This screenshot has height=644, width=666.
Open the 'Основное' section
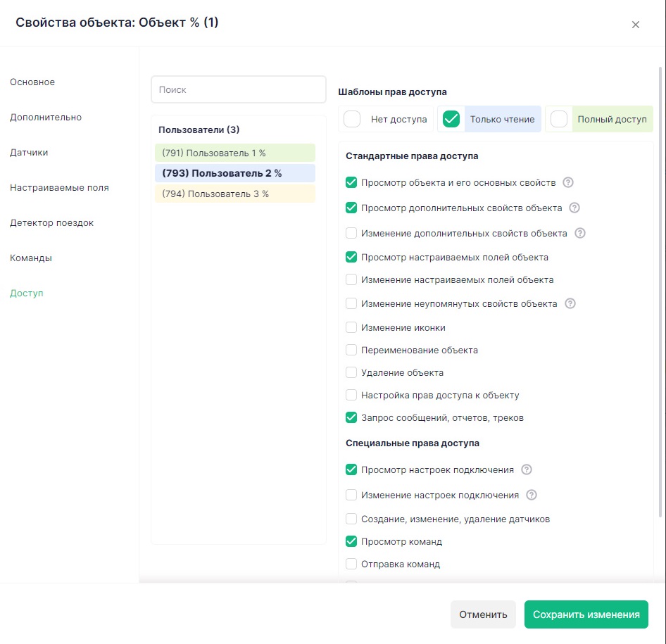pyautogui.click(x=32, y=82)
